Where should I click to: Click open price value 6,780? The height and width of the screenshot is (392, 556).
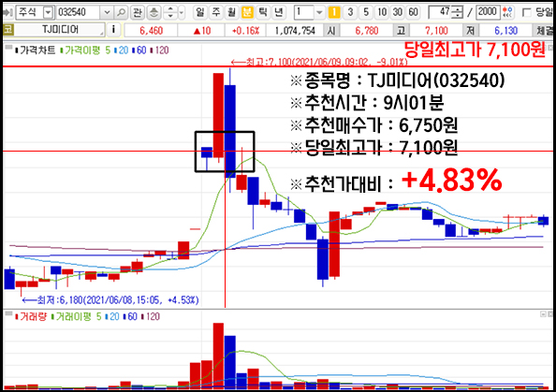[367, 31]
